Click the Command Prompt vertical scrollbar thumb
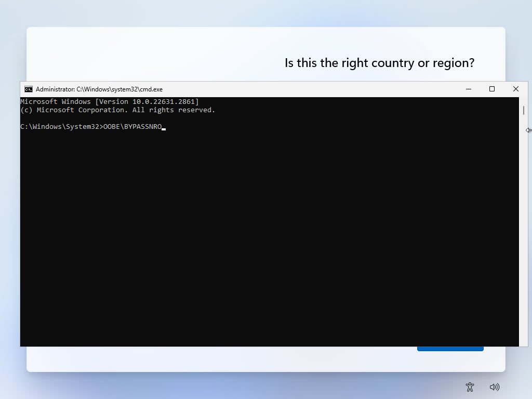 tap(523, 110)
